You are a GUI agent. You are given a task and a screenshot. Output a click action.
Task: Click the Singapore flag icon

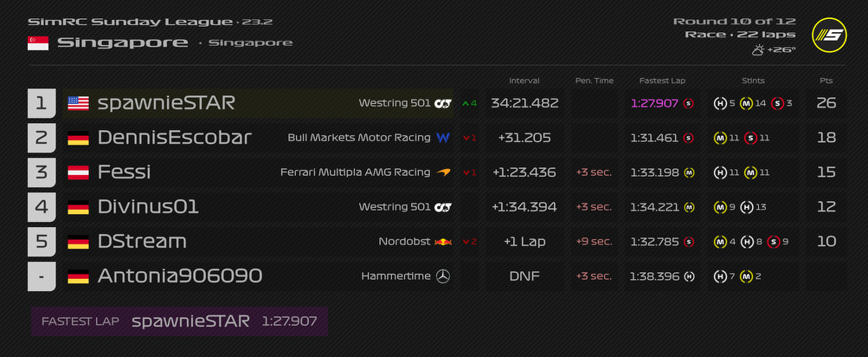coord(38,42)
